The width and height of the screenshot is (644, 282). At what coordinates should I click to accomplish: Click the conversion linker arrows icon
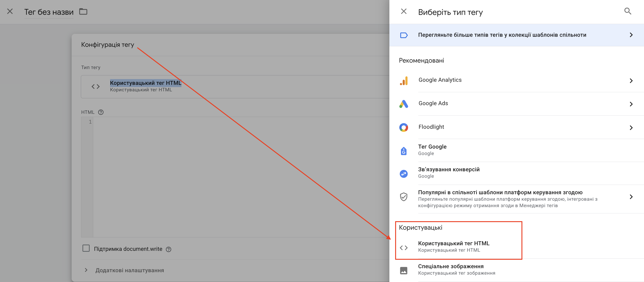[x=403, y=174]
